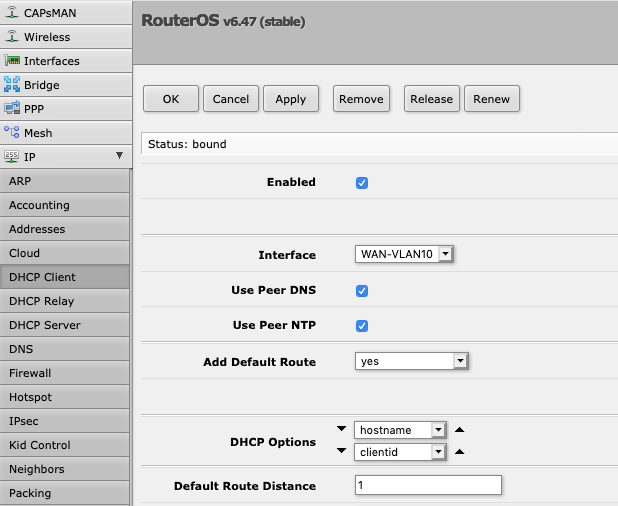Open the clientid DHCP option dropdown
The width and height of the screenshot is (618, 506).
click(x=400, y=452)
